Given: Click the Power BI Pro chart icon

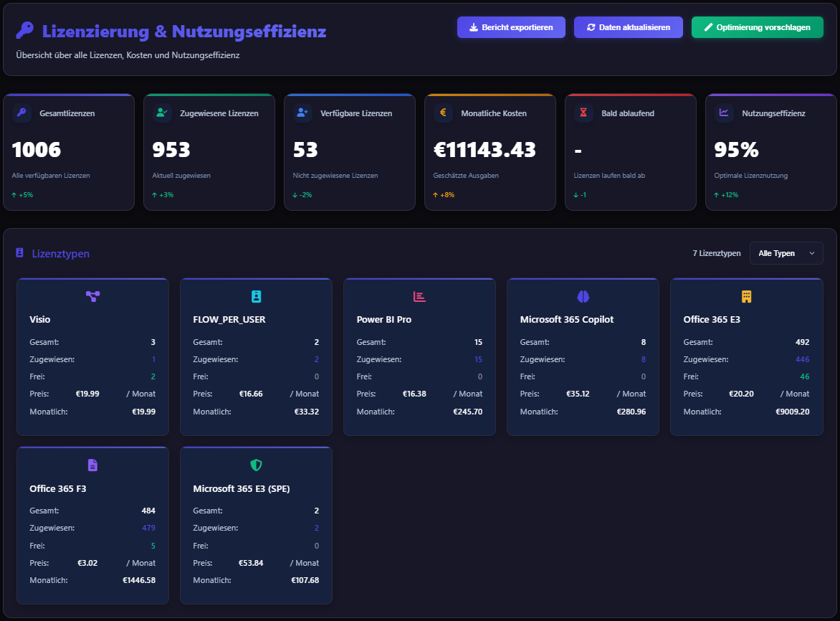Looking at the screenshot, I should 419,296.
